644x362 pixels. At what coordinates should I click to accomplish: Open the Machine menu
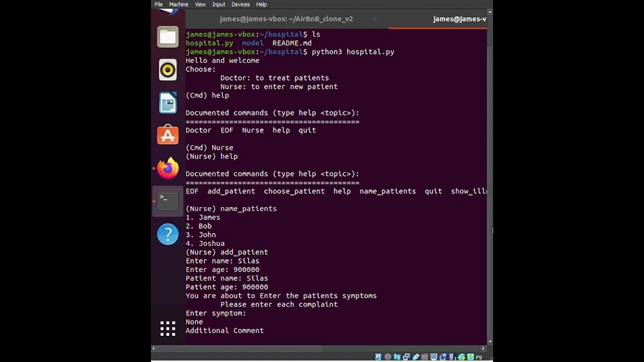[x=179, y=5]
